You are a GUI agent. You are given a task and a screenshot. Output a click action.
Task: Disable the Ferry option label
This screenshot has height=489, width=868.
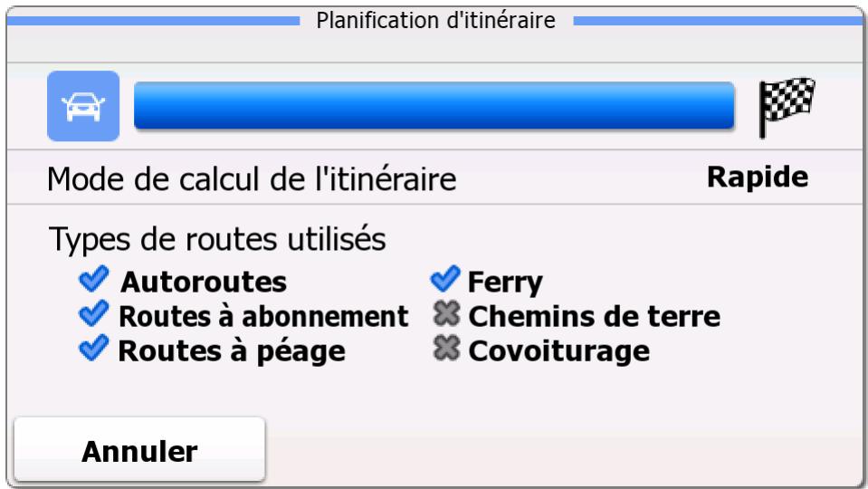(x=505, y=283)
